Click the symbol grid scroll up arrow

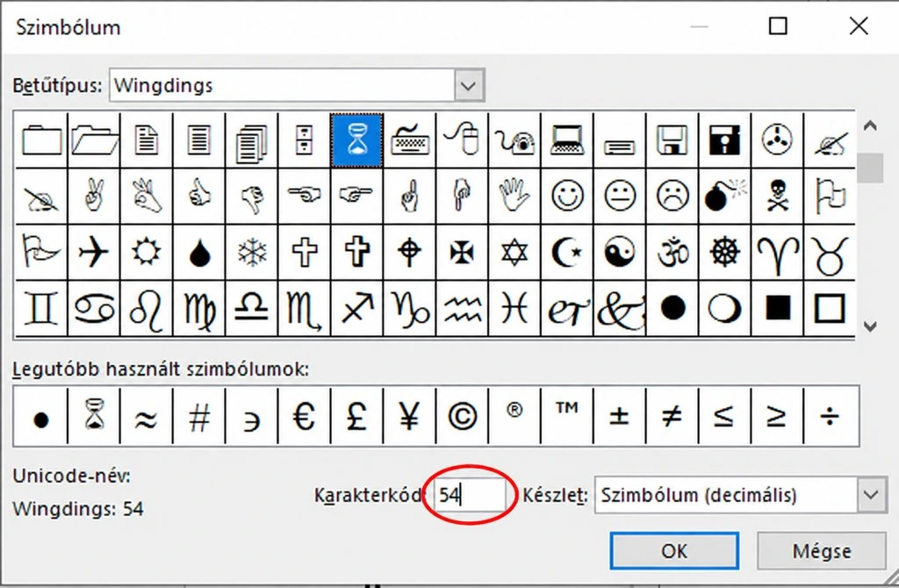pos(870,126)
